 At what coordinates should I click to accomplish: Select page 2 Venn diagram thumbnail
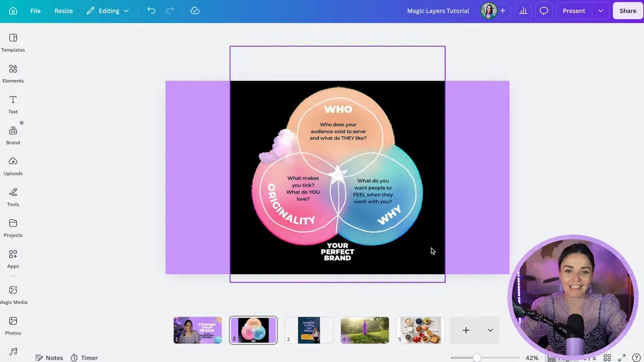tap(253, 330)
